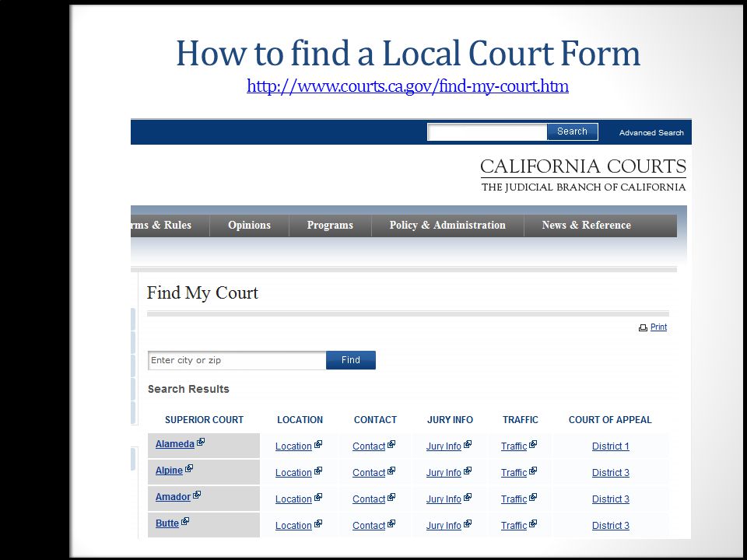Click the California Courts logo

click(583, 175)
